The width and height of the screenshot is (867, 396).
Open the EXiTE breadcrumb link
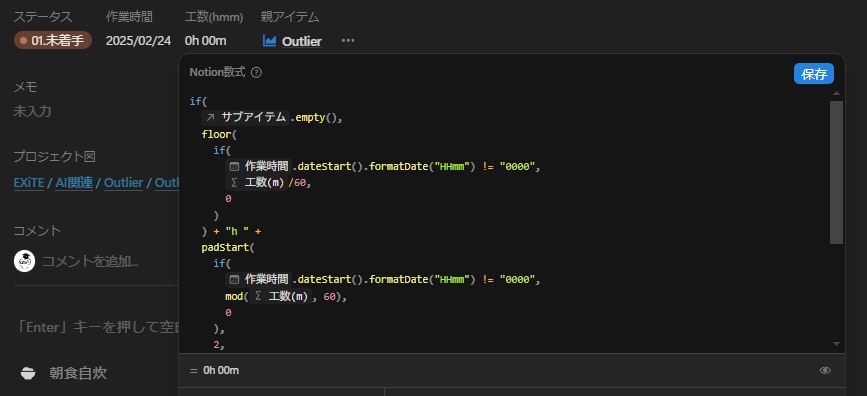(29, 183)
